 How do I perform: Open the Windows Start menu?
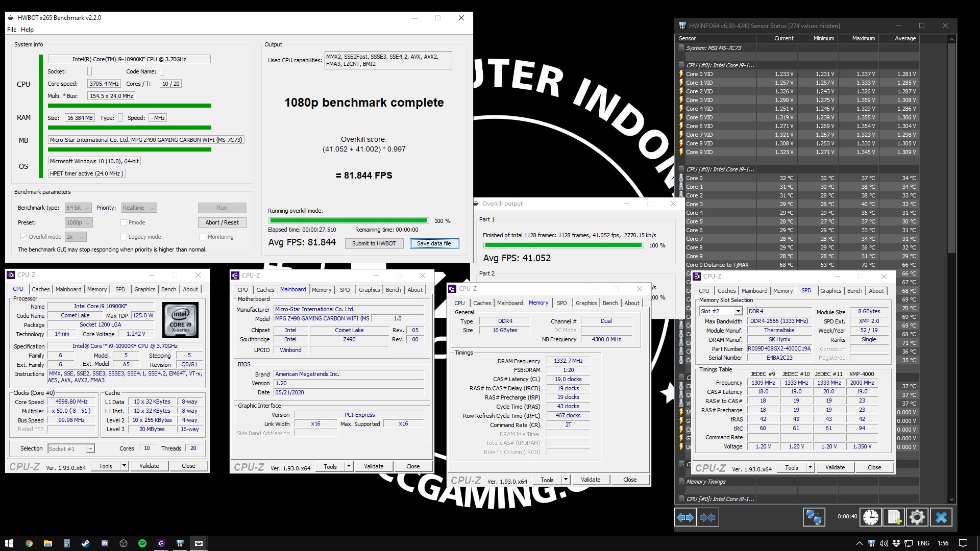[x=9, y=543]
